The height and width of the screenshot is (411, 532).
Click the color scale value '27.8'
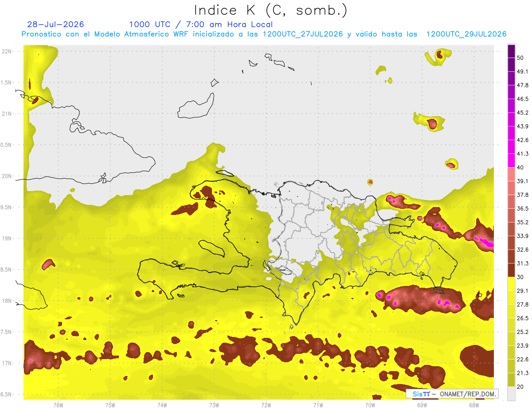click(523, 305)
